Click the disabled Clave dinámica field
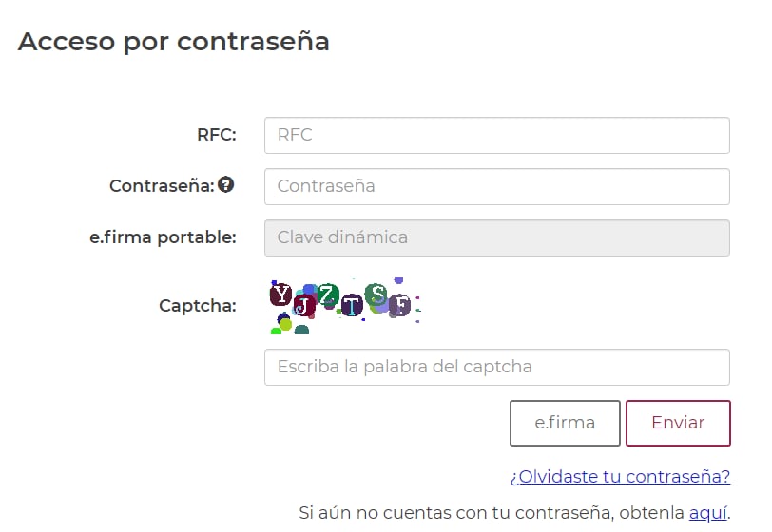Screen dimensions: 772x532 click(x=496, y=237)
